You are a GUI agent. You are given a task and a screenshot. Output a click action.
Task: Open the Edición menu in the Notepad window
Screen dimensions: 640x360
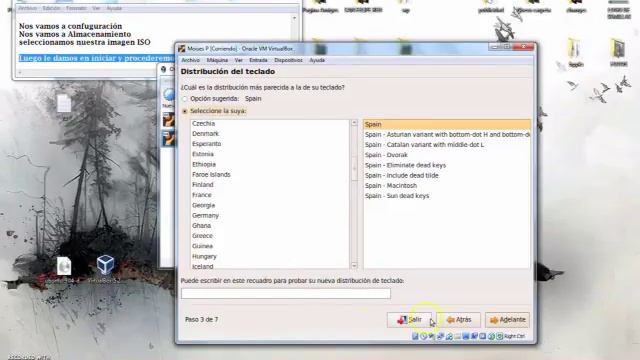[51, 8]
